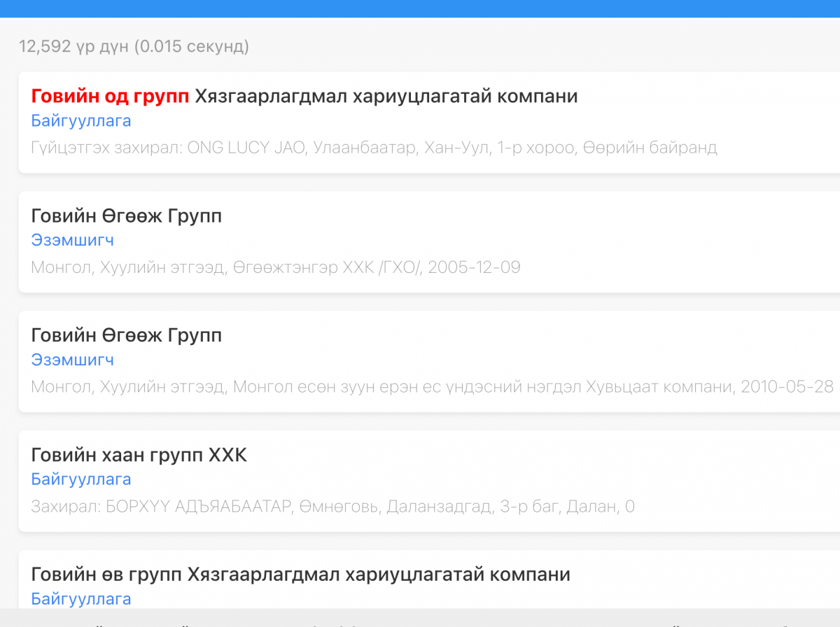Click the 2005-12-09 date text
The height and width of the screenshot is (627, 840).
[474, 267]
